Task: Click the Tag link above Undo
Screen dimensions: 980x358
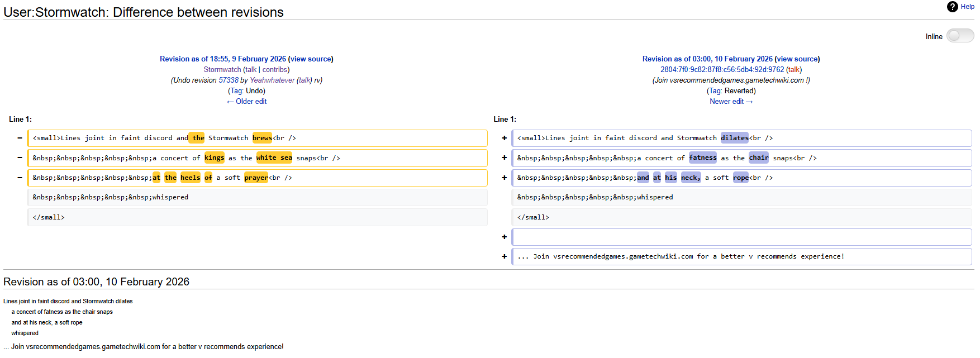Action: (x=236, y=90)
